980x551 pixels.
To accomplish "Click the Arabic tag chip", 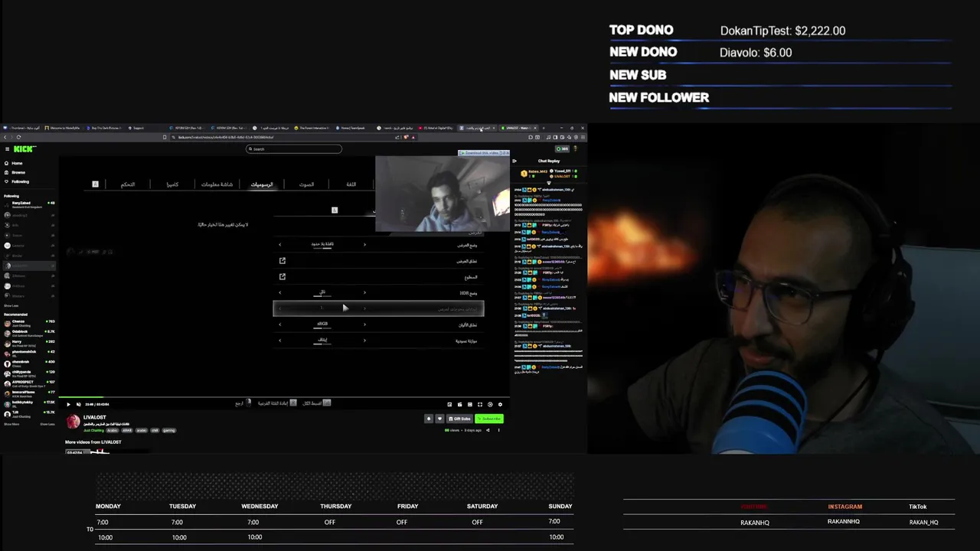I will click(112, 430).
